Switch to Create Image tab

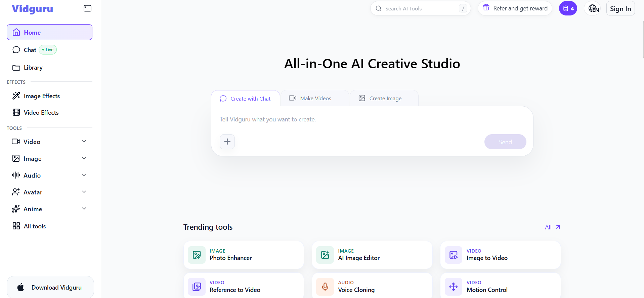pos(384,98)
